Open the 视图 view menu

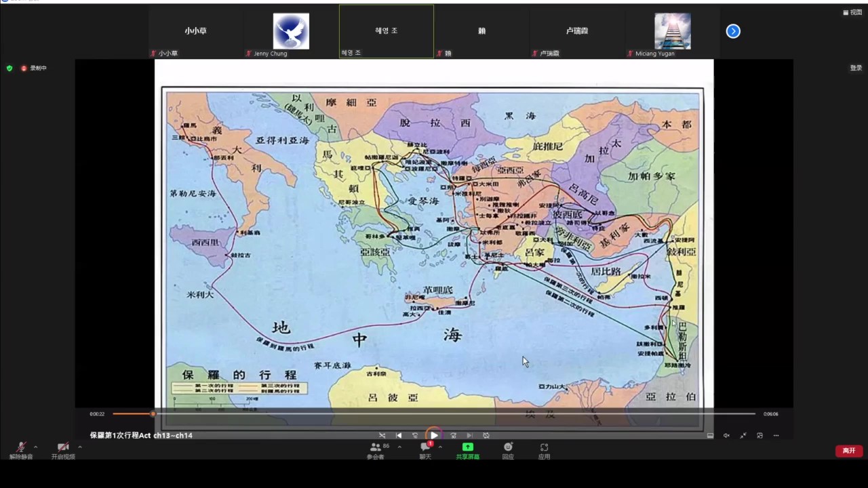pyautogui.click(x=852, y=12)
